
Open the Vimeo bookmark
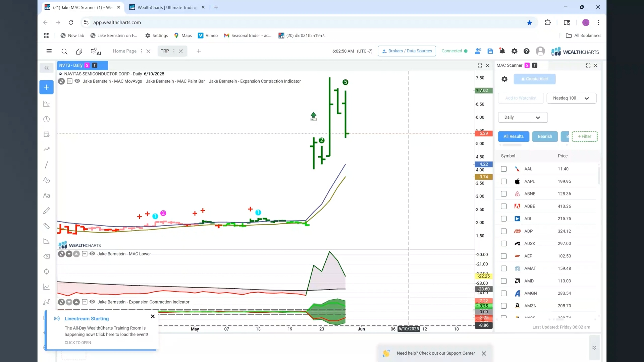(208, 36)
